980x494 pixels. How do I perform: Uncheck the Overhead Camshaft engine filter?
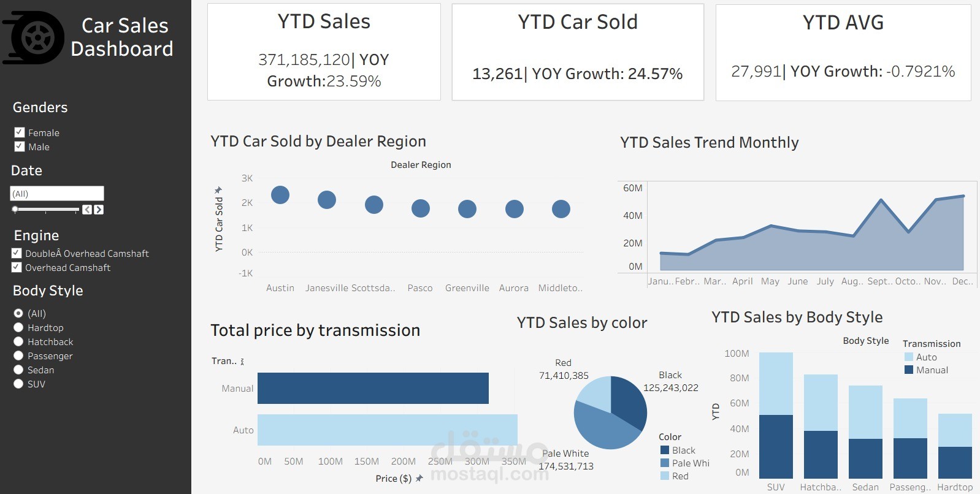[x=15, y=267]
